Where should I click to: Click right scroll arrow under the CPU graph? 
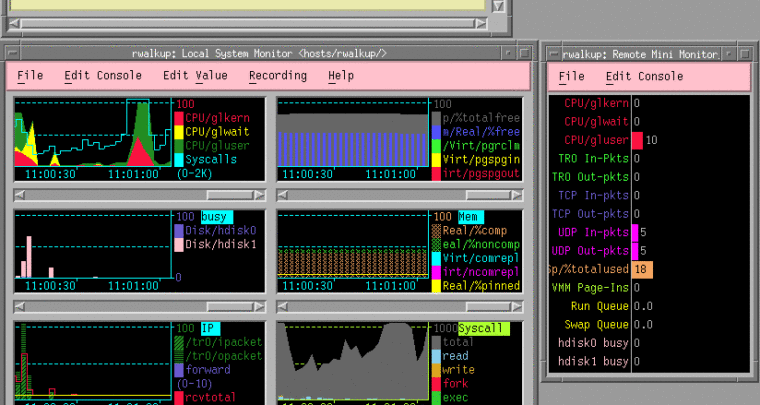pos(260,193)
